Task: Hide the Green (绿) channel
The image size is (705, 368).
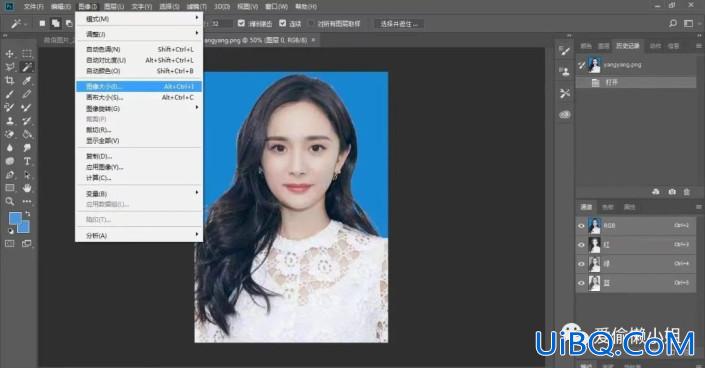Action: [581, 264]
